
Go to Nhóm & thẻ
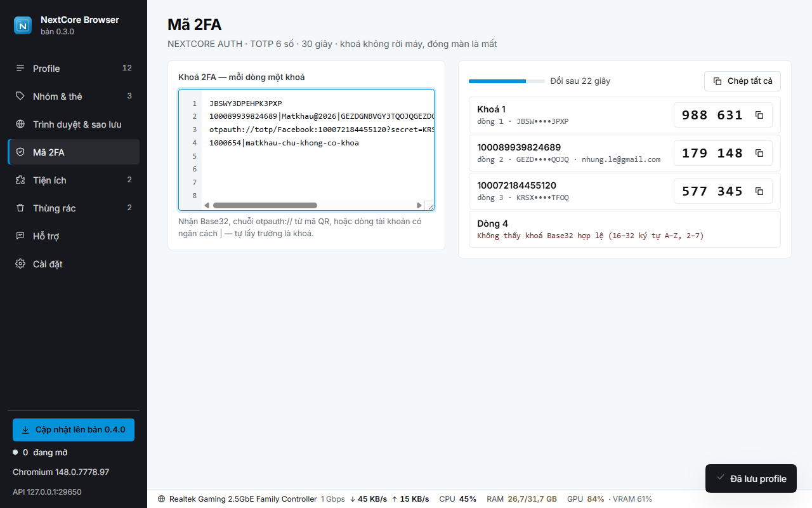(x=74, y=97)
